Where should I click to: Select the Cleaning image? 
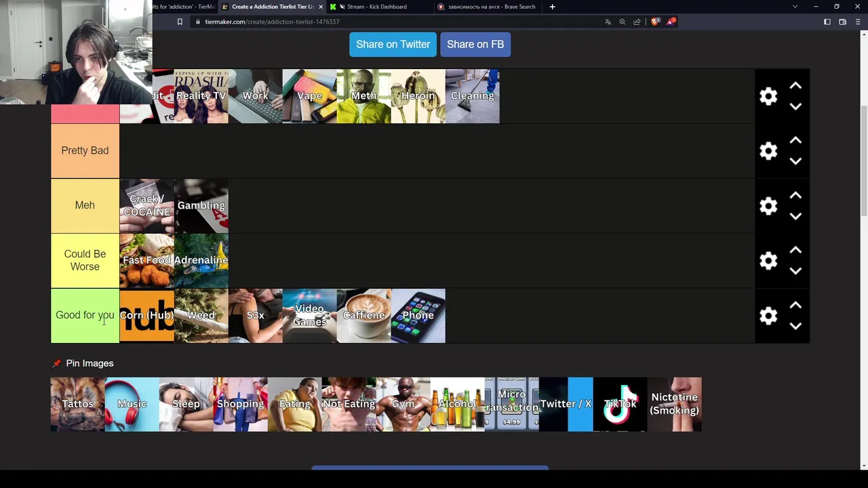click(472, 96)
